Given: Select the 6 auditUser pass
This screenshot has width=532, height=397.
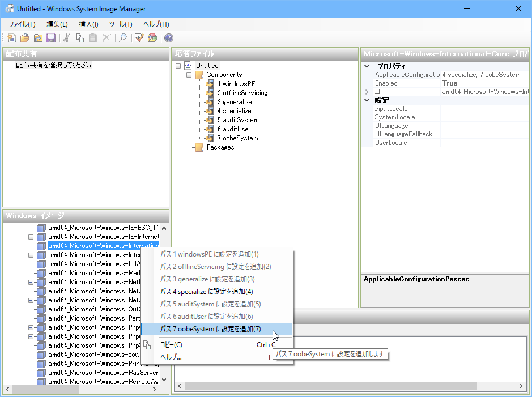Looking at the screenshot, I should [x=234, y=129].
